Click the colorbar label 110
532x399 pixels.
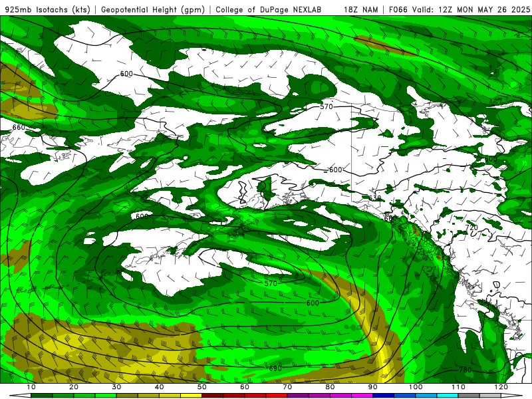458,387
